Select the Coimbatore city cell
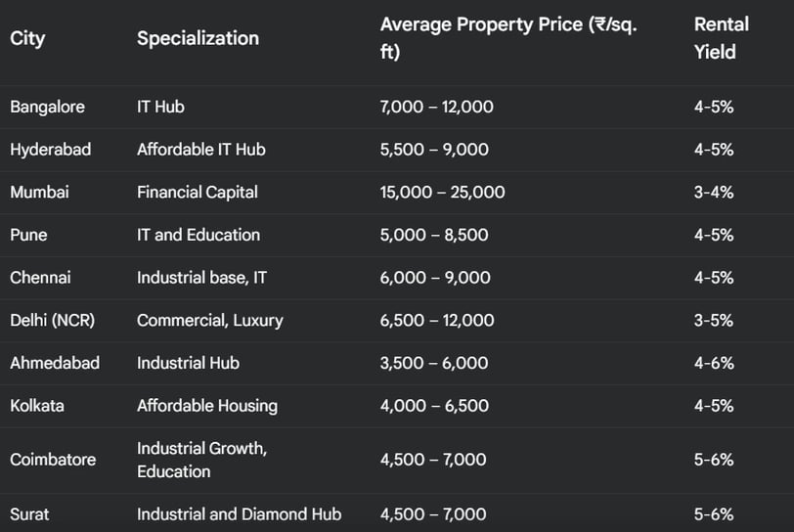The width and height of the screenshot is (794, 532). 53,460
